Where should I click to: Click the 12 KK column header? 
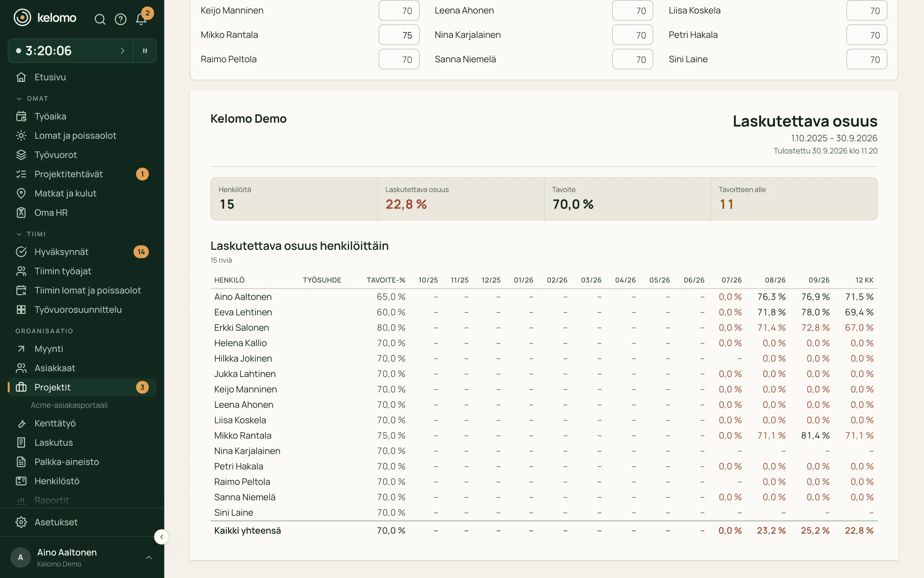[x=864, y=280]
